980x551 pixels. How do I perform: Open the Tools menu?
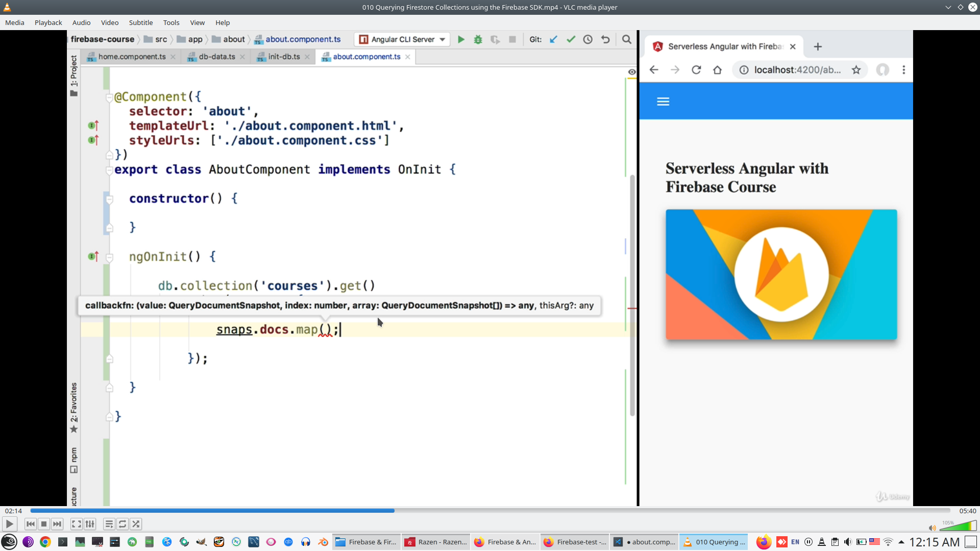pyautogui.click(x=171, y=22)
